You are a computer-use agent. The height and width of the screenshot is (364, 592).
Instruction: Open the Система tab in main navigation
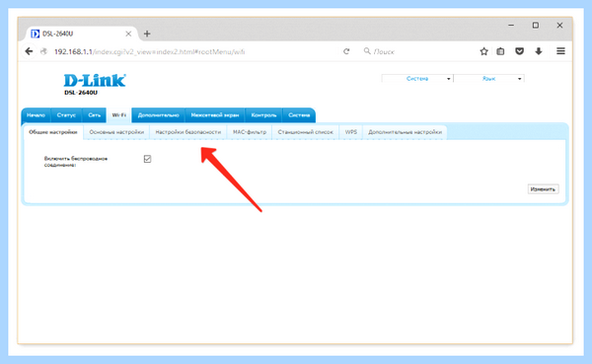[299, 115]
